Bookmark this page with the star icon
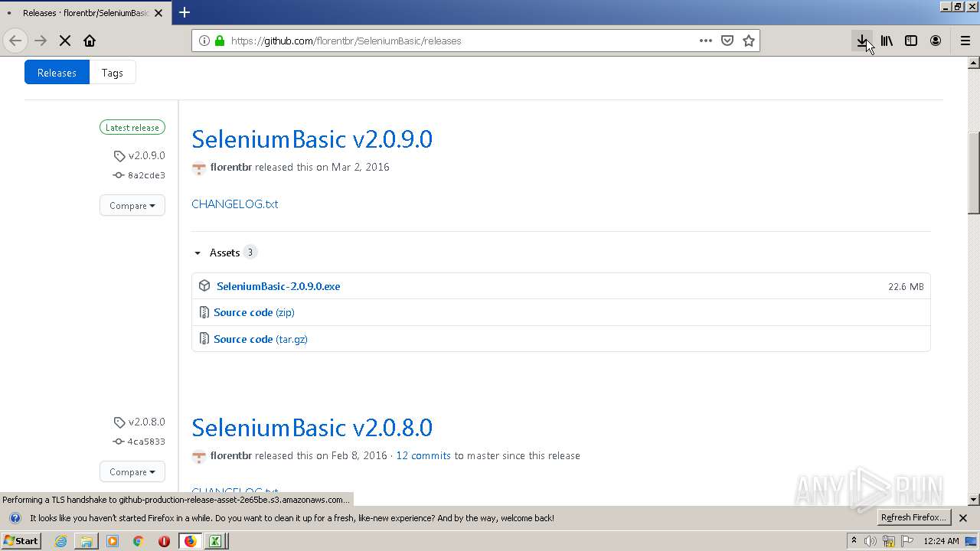Image resolution: width=980 pixels, height=551 pixels. [749, 41]
